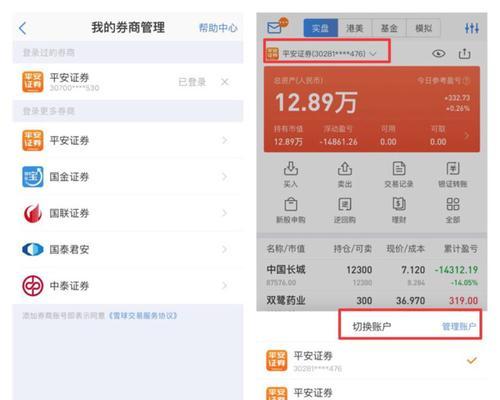500x400 pixels.
Task: Select 中泰证券 broker
Action: point(128,286)
